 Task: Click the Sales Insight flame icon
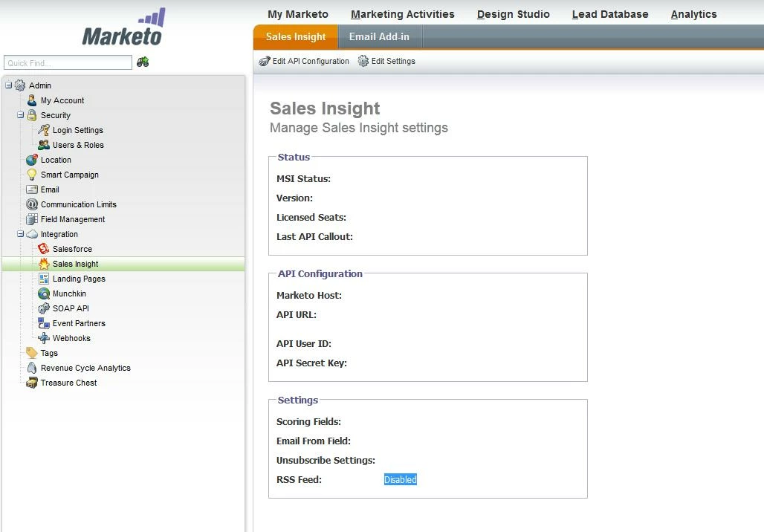click(x=44, y=264)
